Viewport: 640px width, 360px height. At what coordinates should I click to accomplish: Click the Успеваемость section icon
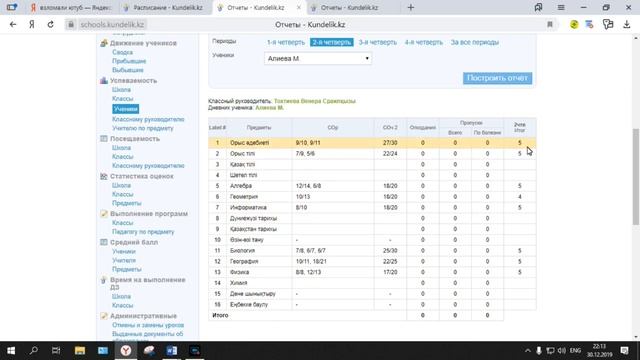point(104,80)
